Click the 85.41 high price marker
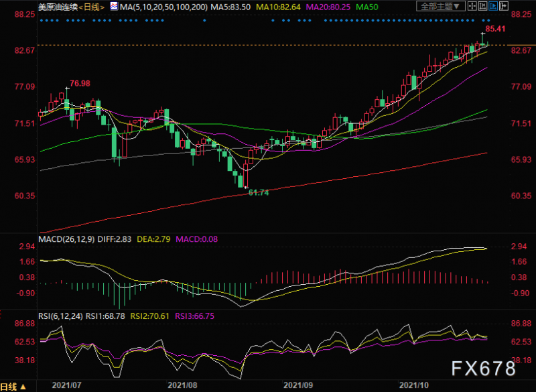 point(495,29)
